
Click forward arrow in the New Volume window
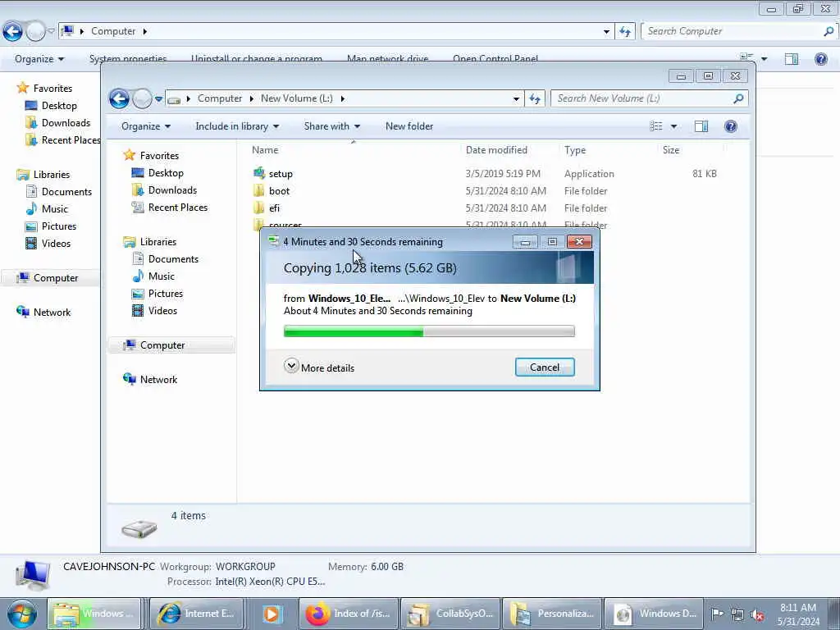tap(142, 98)
